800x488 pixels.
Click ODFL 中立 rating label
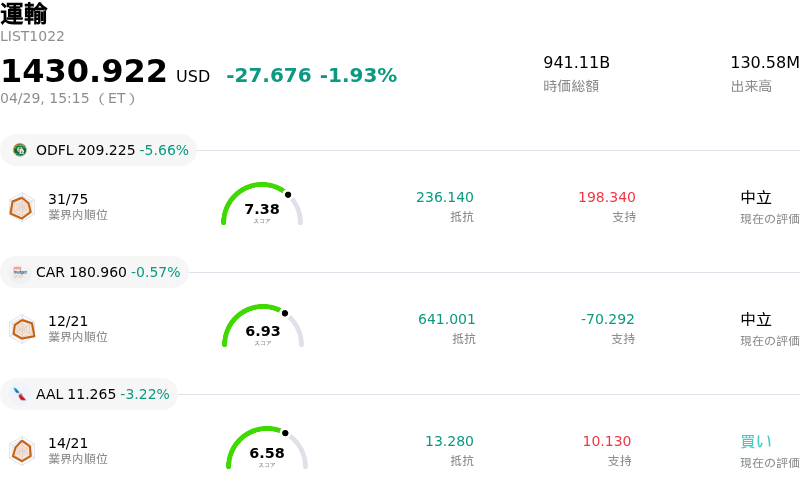tap(755, 197)
